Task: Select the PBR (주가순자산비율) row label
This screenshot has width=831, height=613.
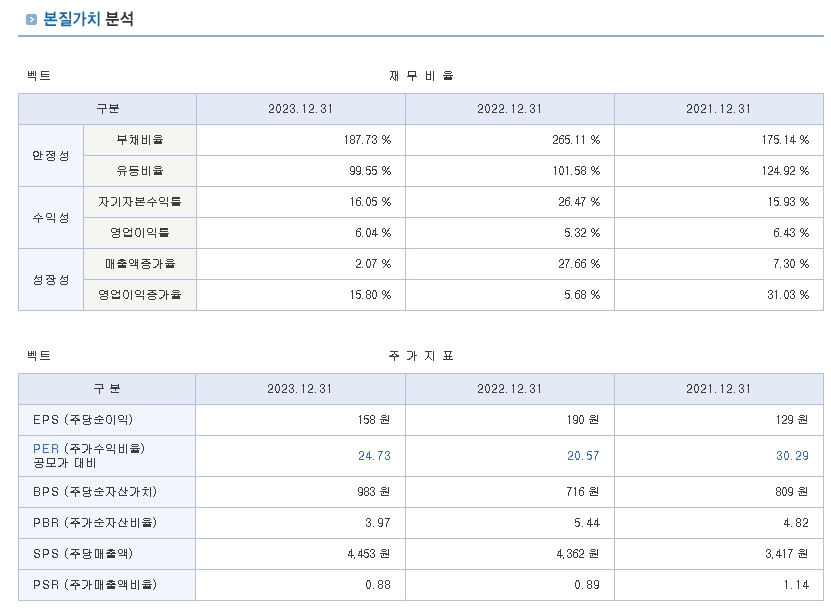Action: [x=95, y=523]
